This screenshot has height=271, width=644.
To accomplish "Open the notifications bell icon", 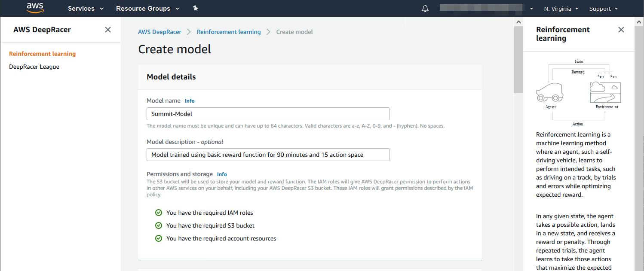I will [425, 9].
